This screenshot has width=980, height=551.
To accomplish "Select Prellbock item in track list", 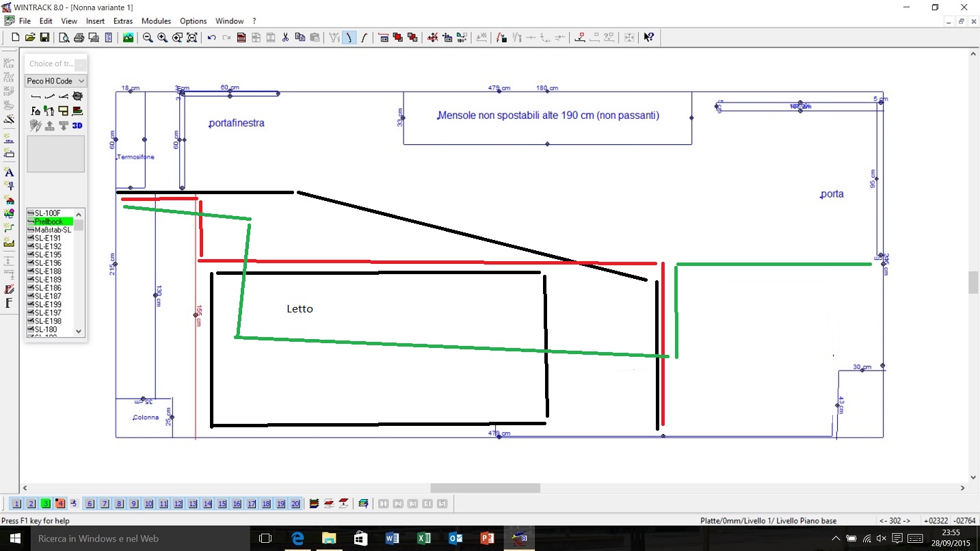I will [x=49, y=221].
